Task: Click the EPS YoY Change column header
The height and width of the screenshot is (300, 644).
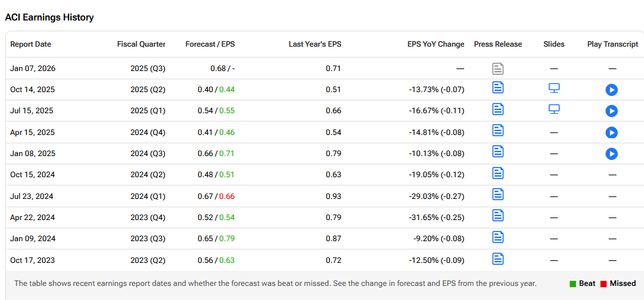Action: pos(435,44)
